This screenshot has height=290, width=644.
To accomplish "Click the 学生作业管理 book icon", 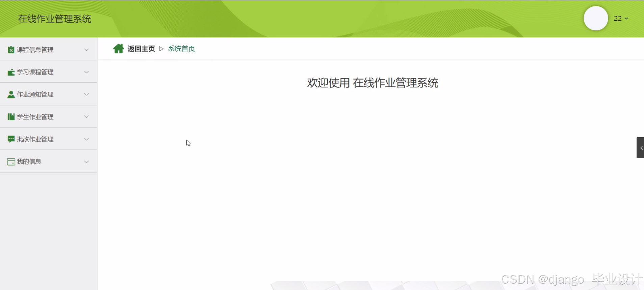I will coord(11,117).
